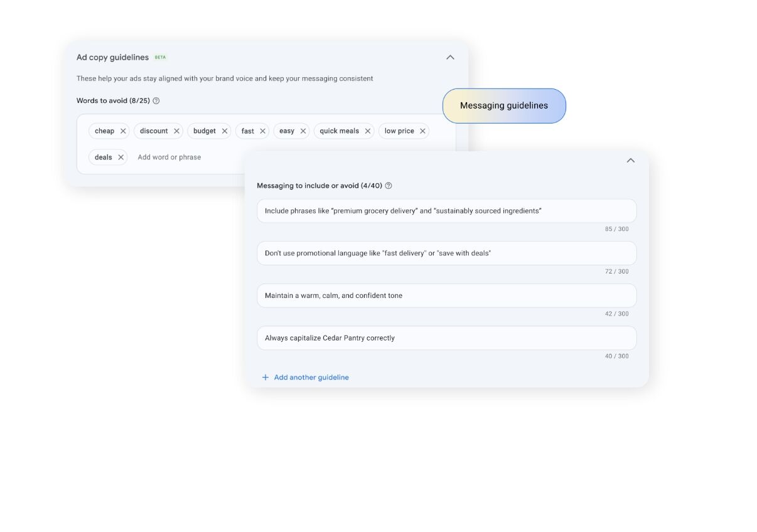Open help for Messaging to include or avoid
The height and width of the screenshot is (532, 757).
pyautogui.click(x=389, y=186)
